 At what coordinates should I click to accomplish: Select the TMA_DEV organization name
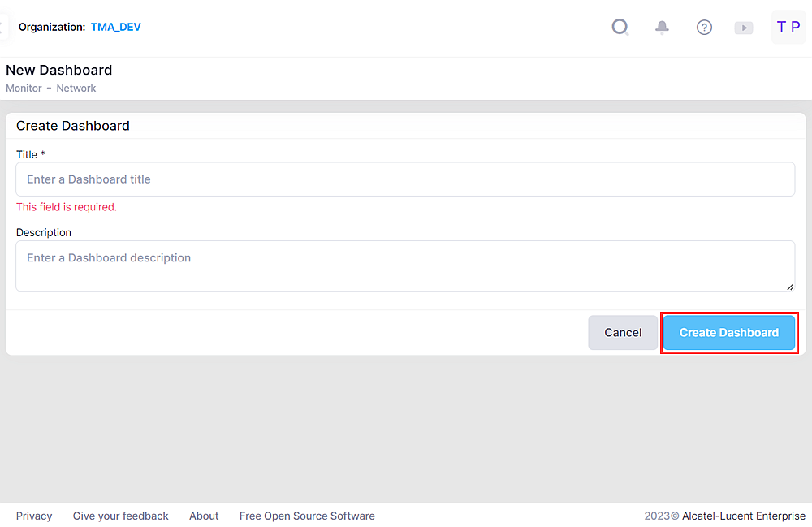pyautogui.click(x=115, y=27)
